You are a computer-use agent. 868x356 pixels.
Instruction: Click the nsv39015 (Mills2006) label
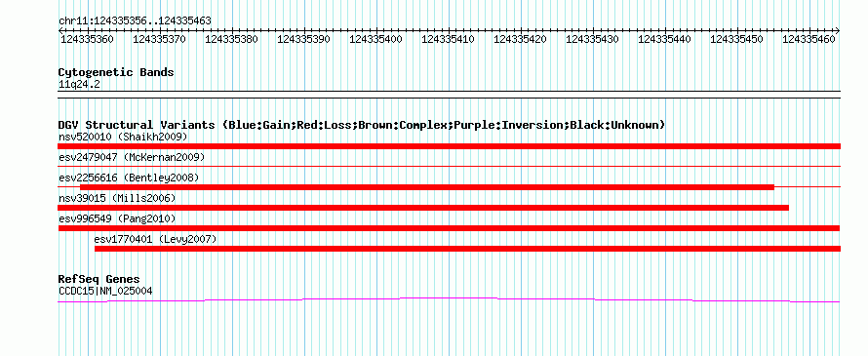point(117,198)
